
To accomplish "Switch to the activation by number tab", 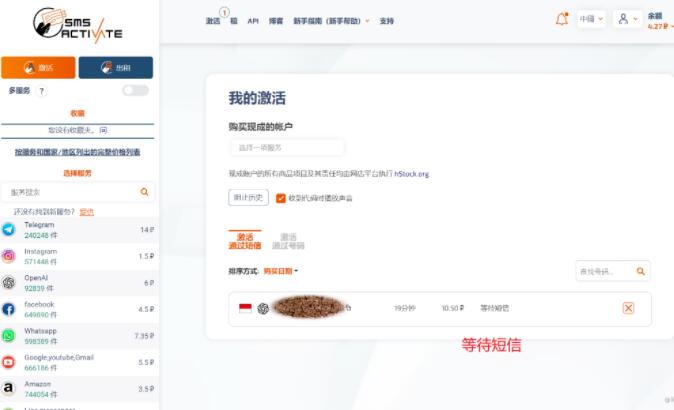I will tap(288, 241).
